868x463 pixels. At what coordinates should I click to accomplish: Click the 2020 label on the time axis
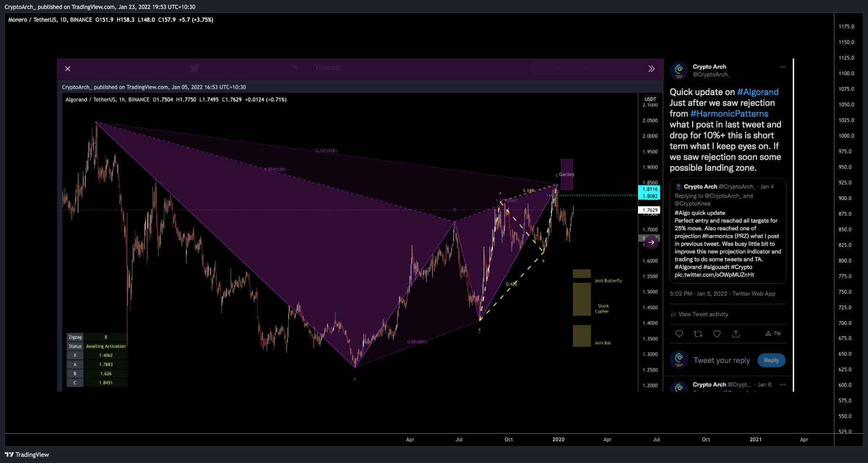[x=558, y=439]
